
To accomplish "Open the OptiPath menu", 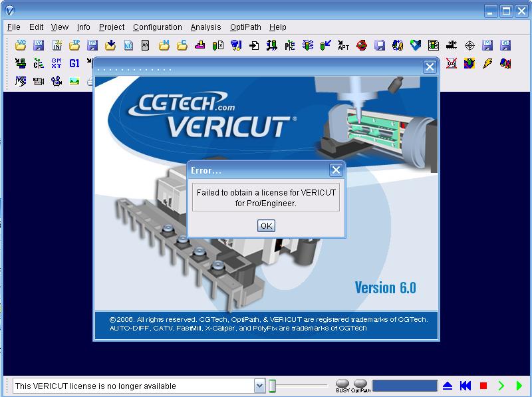I will [x=245, y=27].
